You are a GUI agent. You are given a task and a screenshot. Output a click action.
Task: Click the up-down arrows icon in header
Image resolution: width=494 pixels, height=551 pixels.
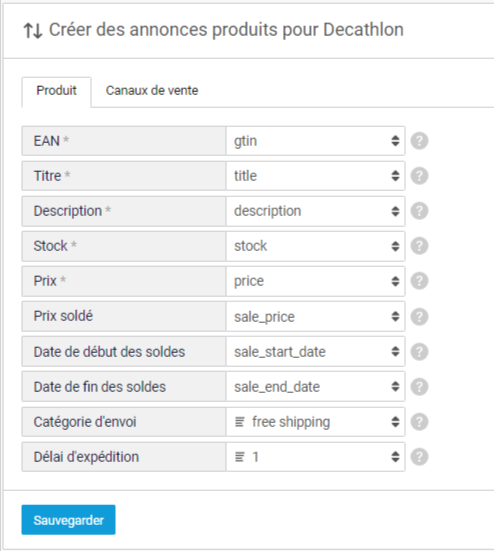click(33, 31)
